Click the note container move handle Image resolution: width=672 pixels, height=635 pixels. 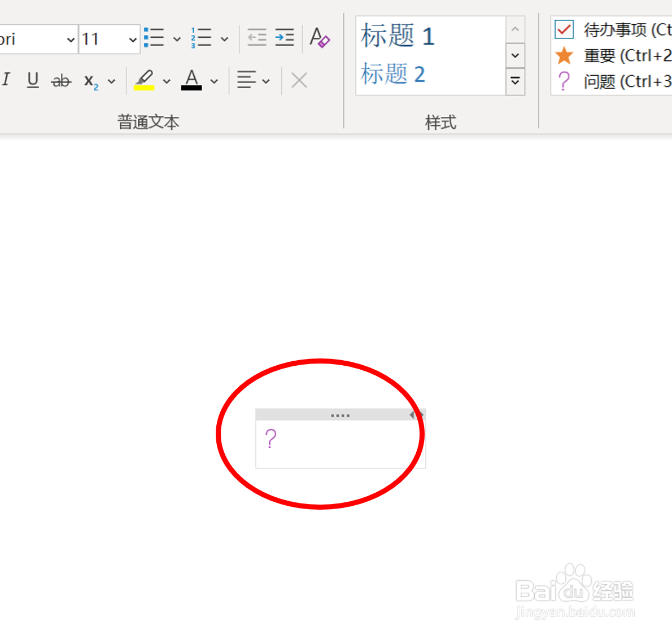point(339,414)
